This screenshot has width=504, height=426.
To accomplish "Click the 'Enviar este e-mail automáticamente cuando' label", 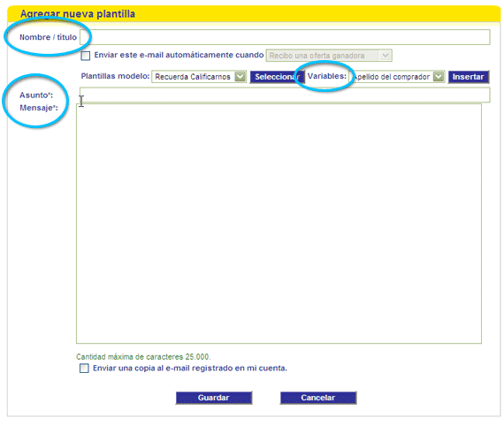I will point(179,55).
